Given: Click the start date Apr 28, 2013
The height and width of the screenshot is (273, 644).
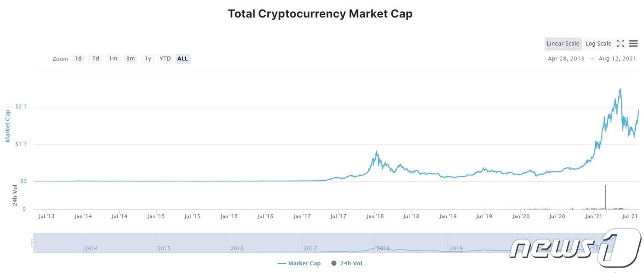Looking at the screenshot, I should (566, 58).
